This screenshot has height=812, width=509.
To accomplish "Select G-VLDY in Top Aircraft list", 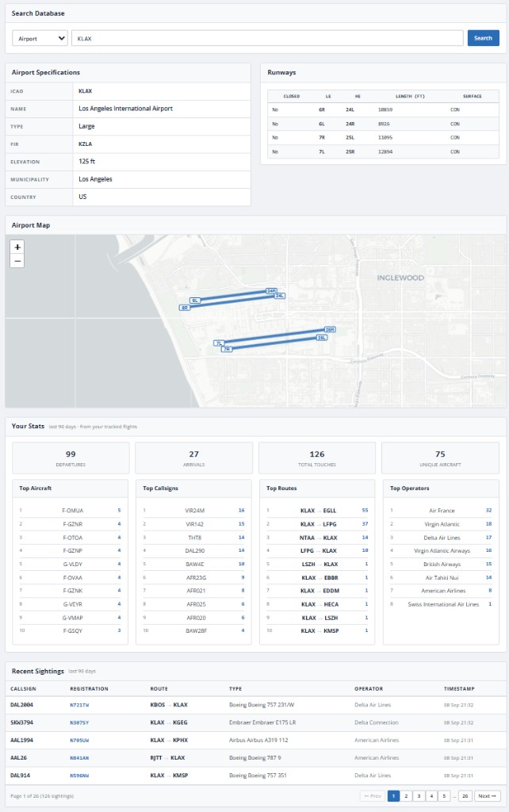I will [x=71, y=564].
